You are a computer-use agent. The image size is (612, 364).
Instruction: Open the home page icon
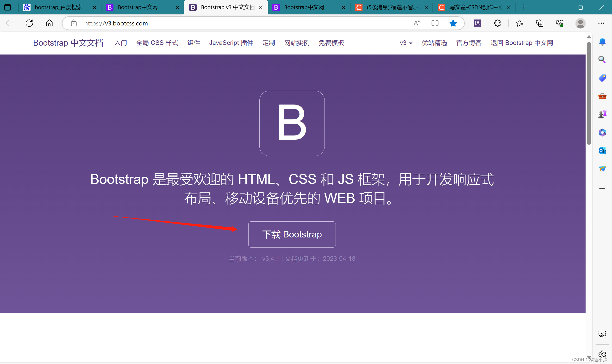(49, 23)
